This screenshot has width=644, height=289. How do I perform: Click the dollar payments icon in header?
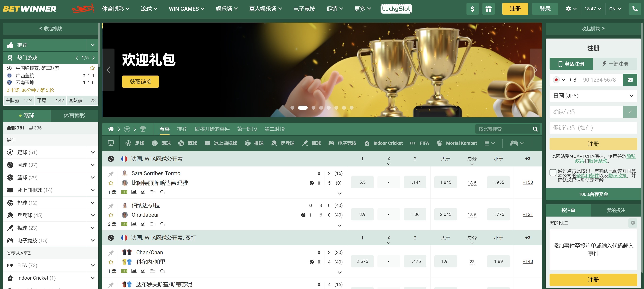(472, 9)
